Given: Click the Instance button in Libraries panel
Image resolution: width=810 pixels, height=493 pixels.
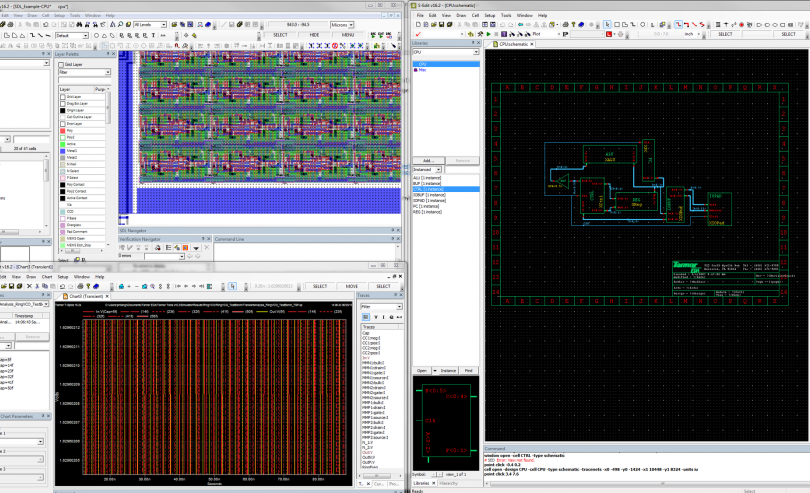Looking at the screenshot, I should 448,371.
